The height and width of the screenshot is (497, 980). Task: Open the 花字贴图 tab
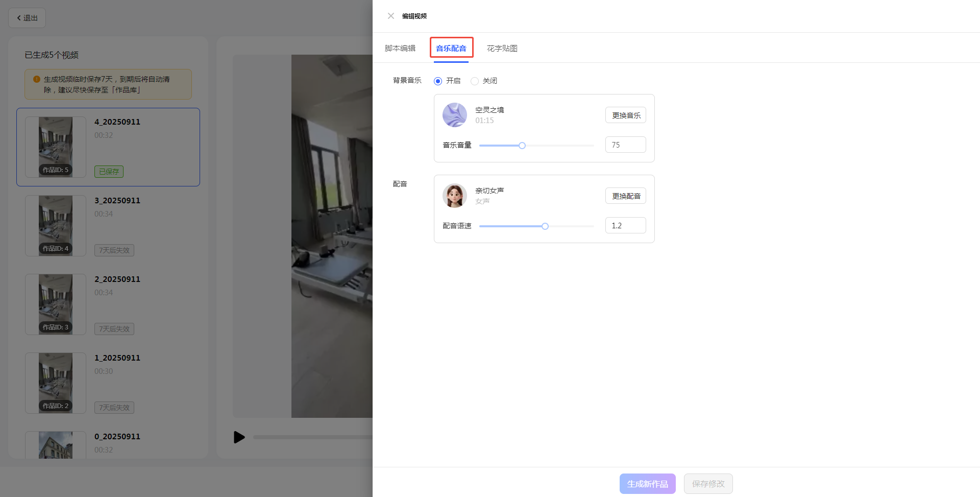(x=502, y=48)
